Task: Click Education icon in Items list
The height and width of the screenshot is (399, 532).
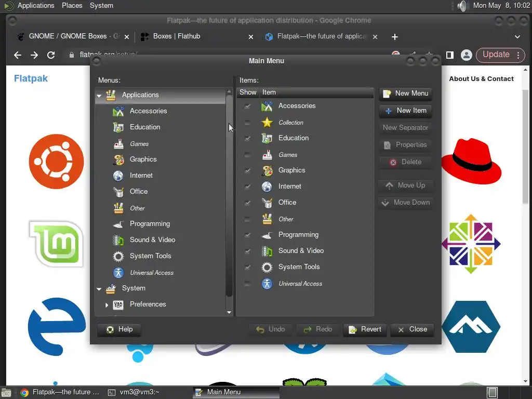Action: (x=267, y=138)
